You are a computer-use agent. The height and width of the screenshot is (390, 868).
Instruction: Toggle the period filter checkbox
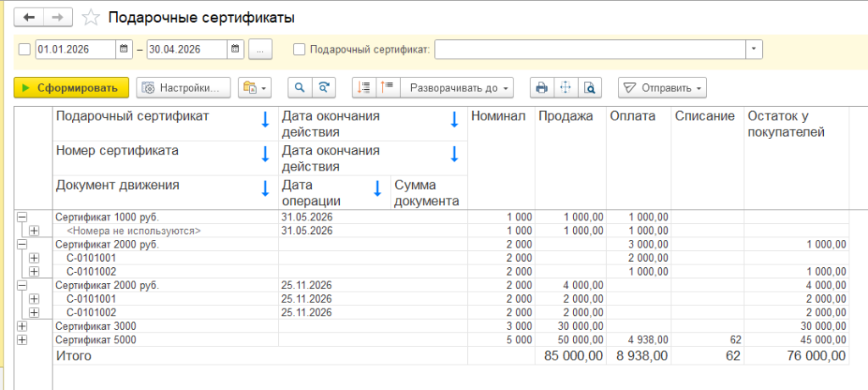tap(25, 49)
